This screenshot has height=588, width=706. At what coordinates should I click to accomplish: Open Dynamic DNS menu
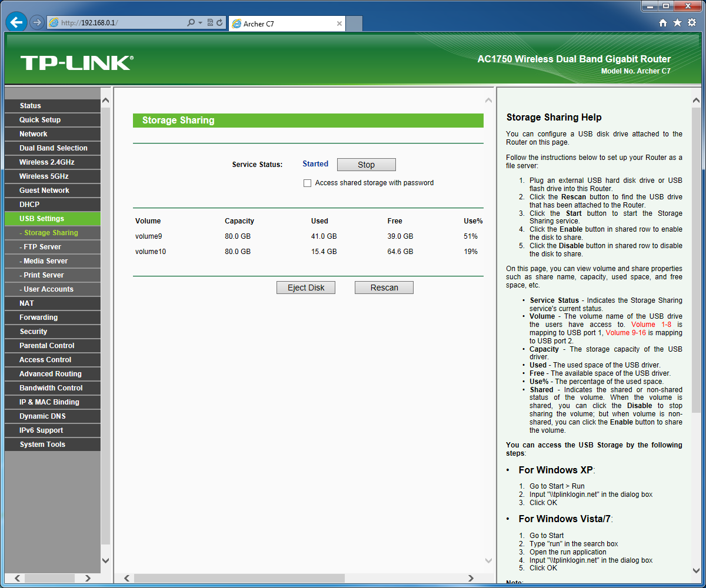(52, 416)
